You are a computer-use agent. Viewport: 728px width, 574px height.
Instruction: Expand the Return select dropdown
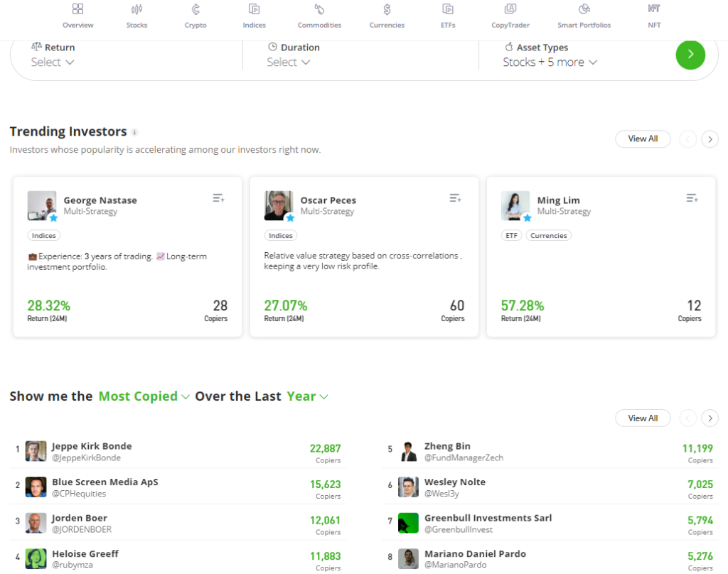click(x=53, y=63)
